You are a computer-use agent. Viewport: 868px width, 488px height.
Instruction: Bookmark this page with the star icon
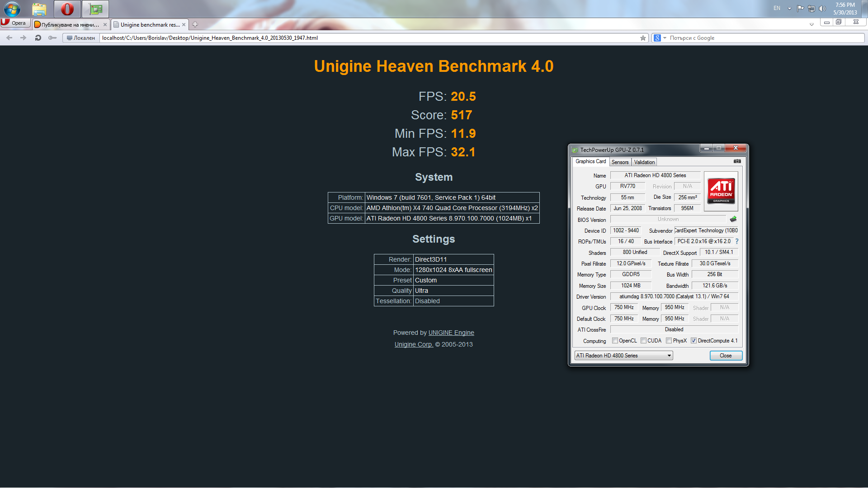[x=643, y=38]
